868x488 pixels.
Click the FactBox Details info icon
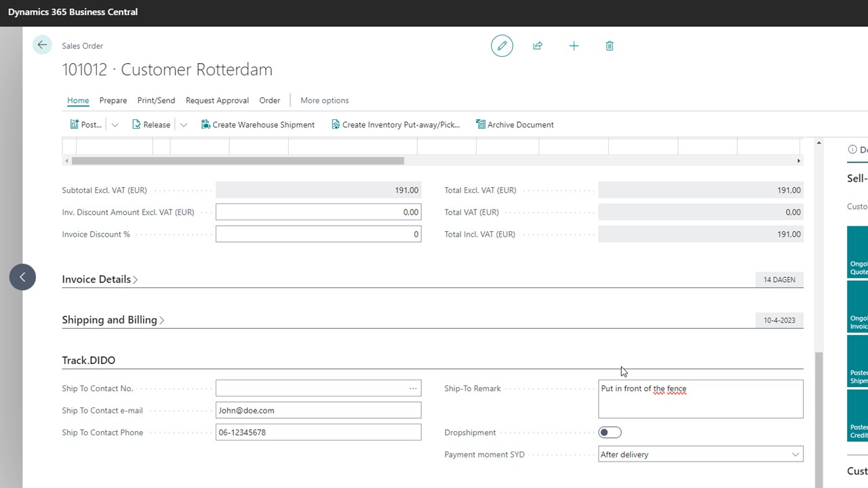coord(852,150)
